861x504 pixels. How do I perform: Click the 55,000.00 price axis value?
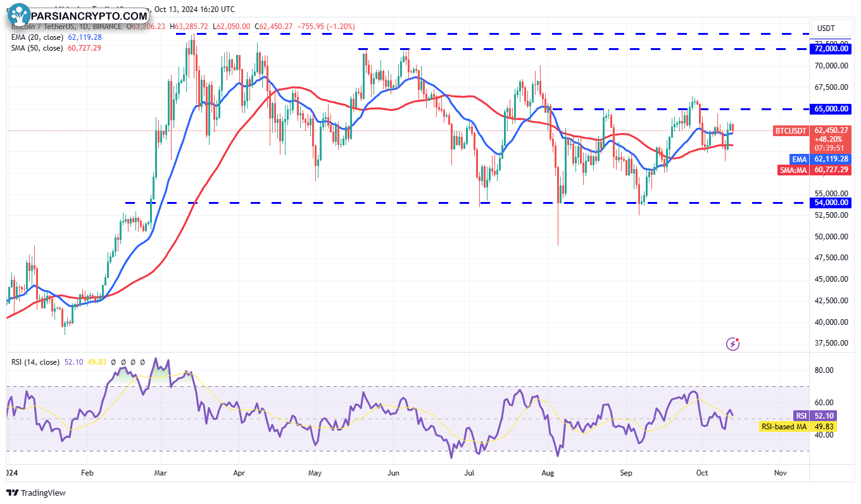pyautogui.click(x=831, y=194)
